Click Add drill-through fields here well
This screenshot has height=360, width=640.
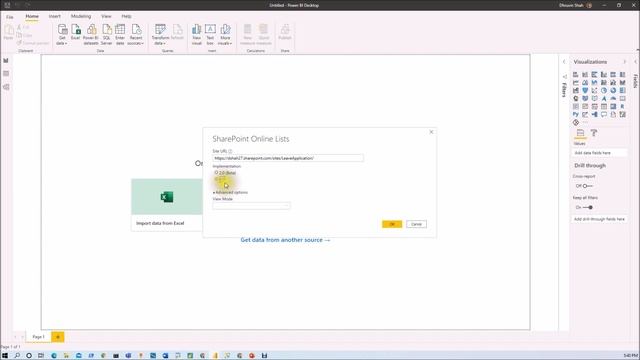point(600,219)
